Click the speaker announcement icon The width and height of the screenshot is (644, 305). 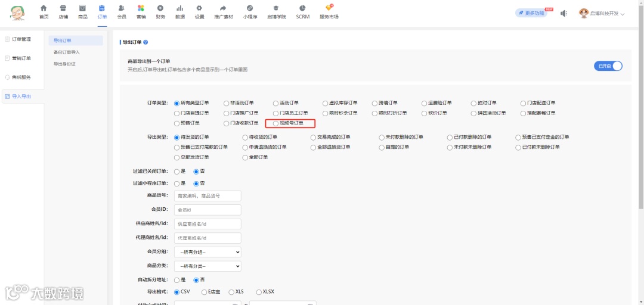click(x=564, y=14)
